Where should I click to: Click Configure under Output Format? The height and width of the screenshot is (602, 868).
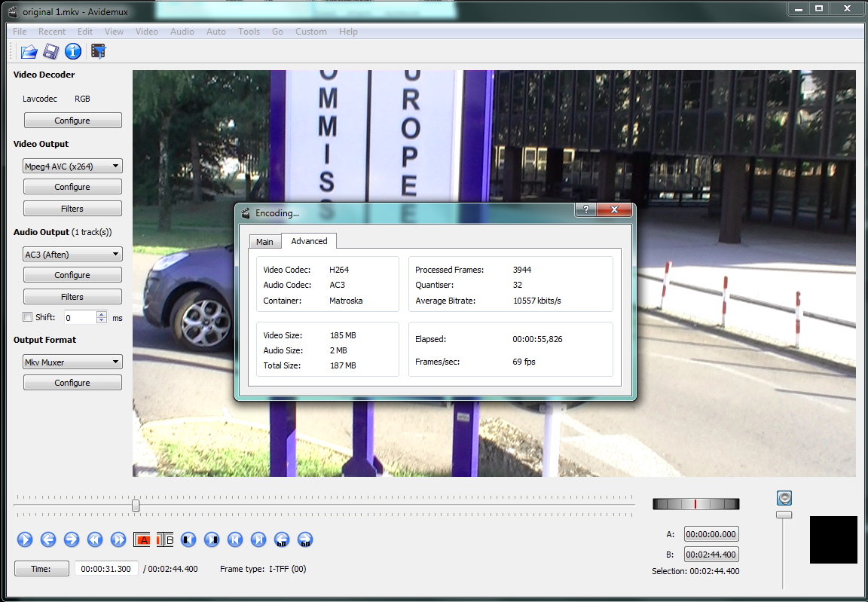(x=72, y=383)
